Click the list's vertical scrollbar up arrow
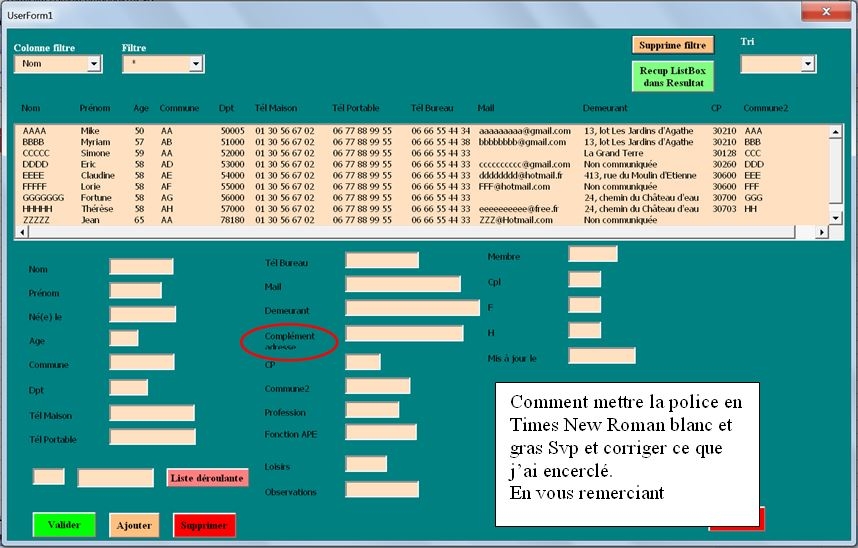The image size is (858, 548). pos(824,129)
